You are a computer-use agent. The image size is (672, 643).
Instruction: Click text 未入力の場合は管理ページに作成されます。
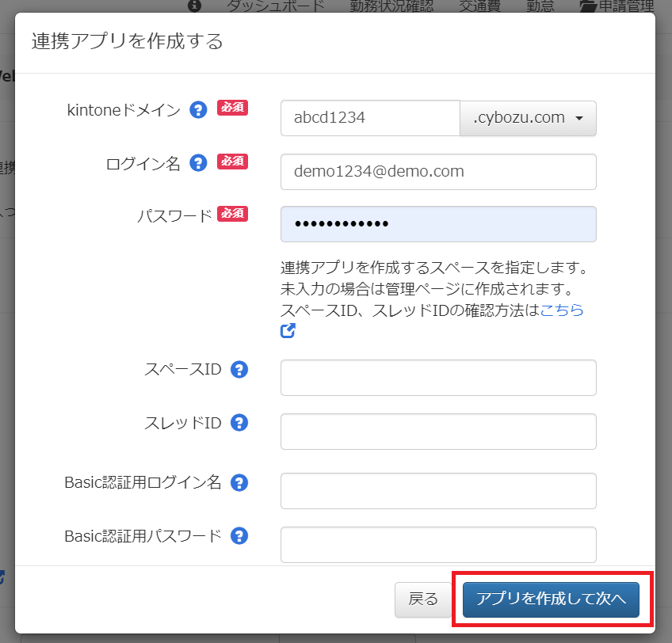click(x=426, y=289)
